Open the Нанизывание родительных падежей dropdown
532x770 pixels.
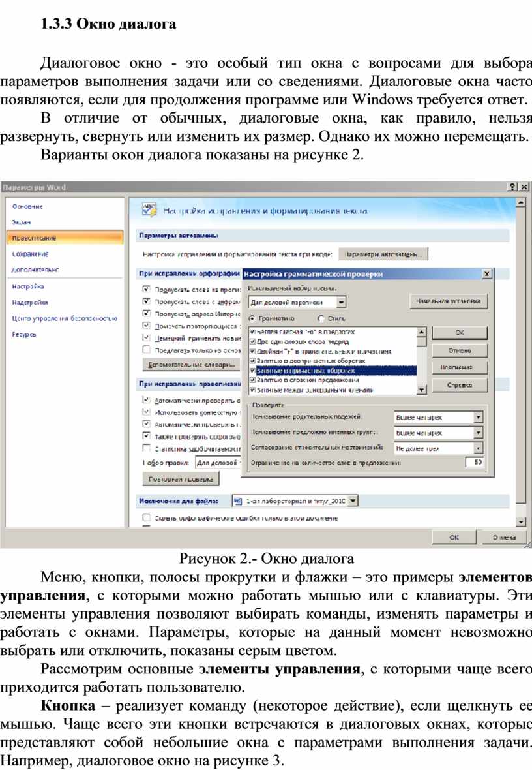[x=478, y=418]
